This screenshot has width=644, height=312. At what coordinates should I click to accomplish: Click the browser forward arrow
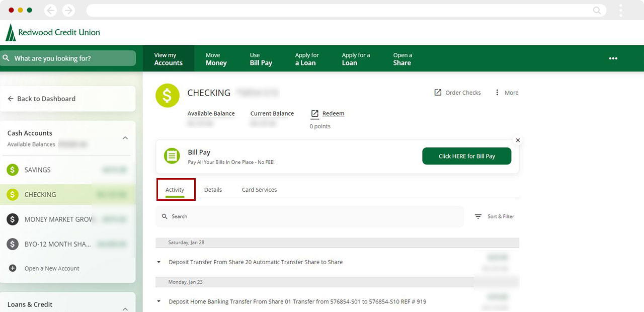[68, 10]
